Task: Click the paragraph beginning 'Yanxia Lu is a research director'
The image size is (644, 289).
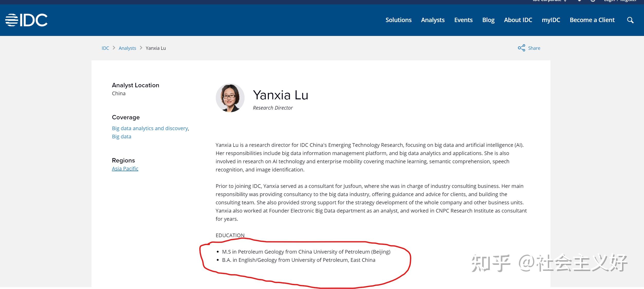Action: [x=370, y=157]
